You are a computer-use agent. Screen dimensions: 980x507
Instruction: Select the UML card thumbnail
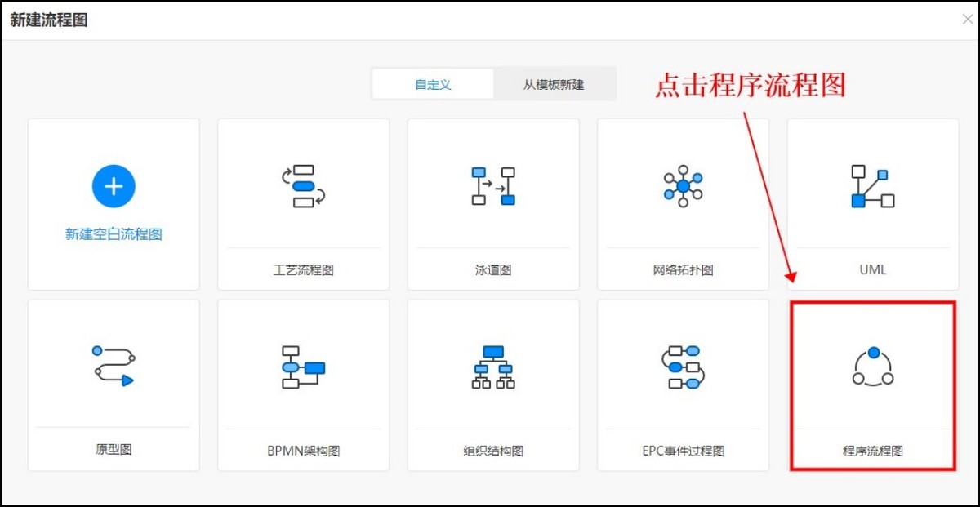click(x=871, y=202)
